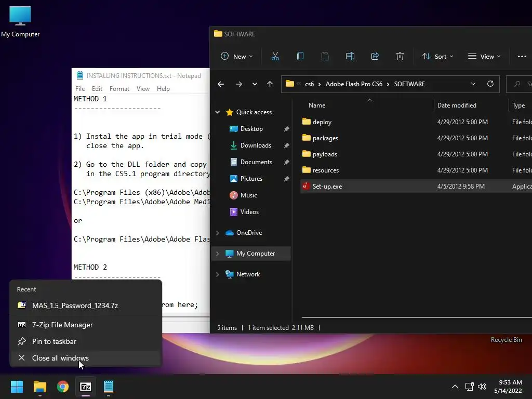532x399 pixels.
Task: Open File Explorer from the taskbar
Action: pyautogui.click(x=39, y=387)
